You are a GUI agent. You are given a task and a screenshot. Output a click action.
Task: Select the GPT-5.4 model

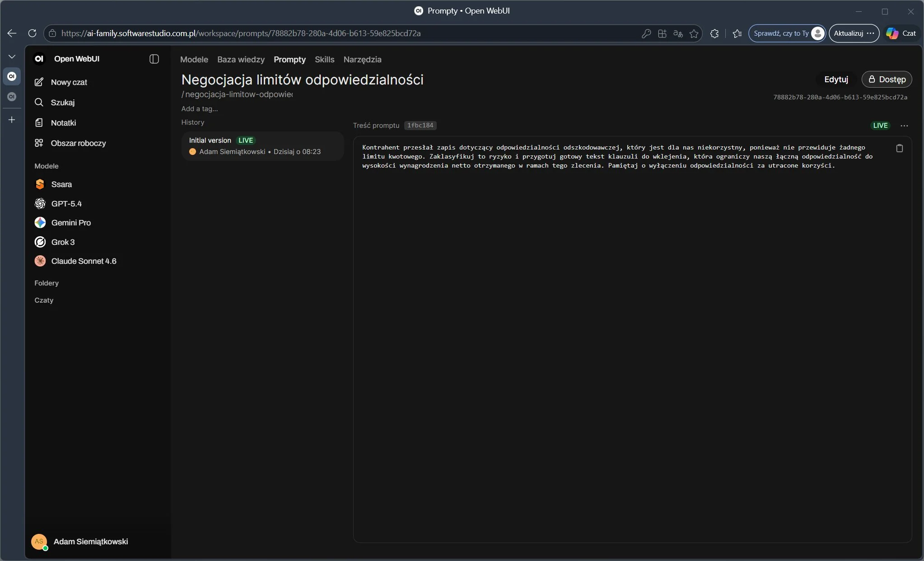point(97,204)
